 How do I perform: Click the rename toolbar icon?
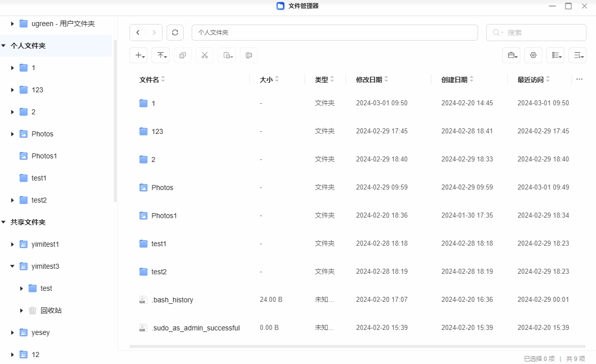[x=249, y=56]
